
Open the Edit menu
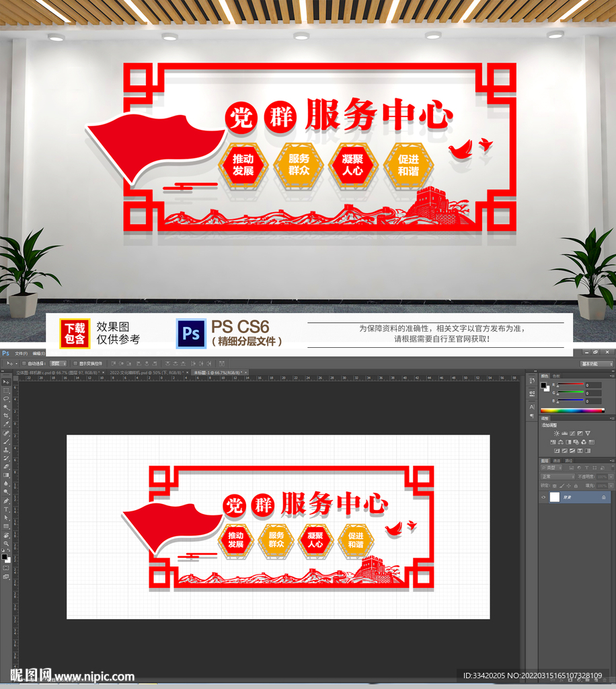pyautogui.click(x=38, y=353)
